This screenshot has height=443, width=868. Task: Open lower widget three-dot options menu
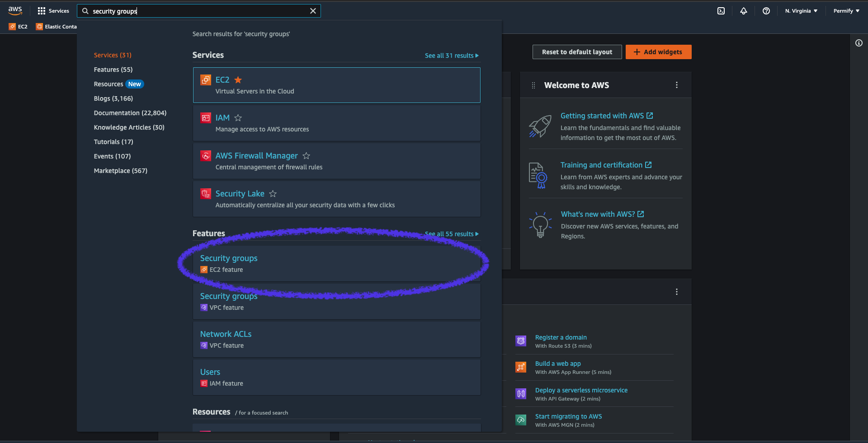point(677,292)
